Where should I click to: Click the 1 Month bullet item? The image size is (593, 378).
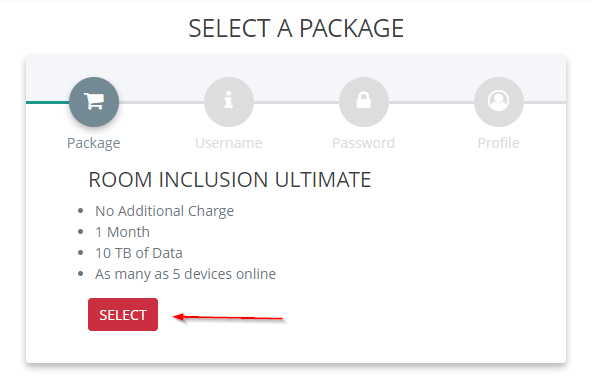(122, 232)
